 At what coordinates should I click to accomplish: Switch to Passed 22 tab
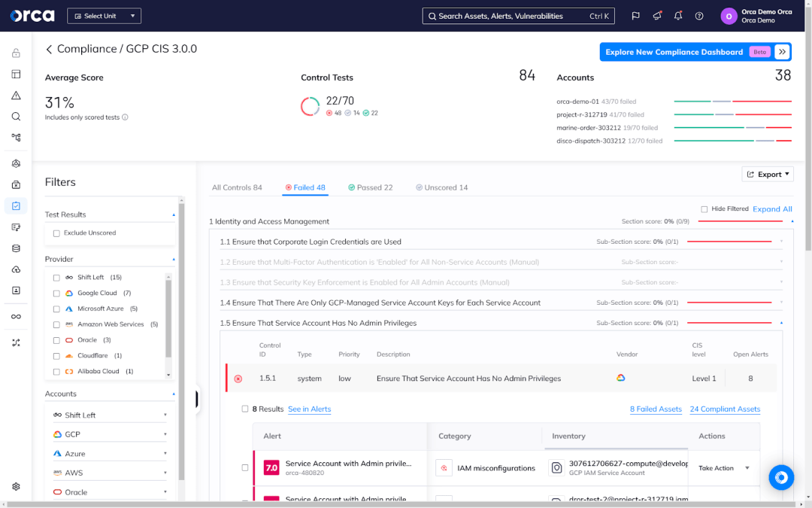[x=370, y=187]
